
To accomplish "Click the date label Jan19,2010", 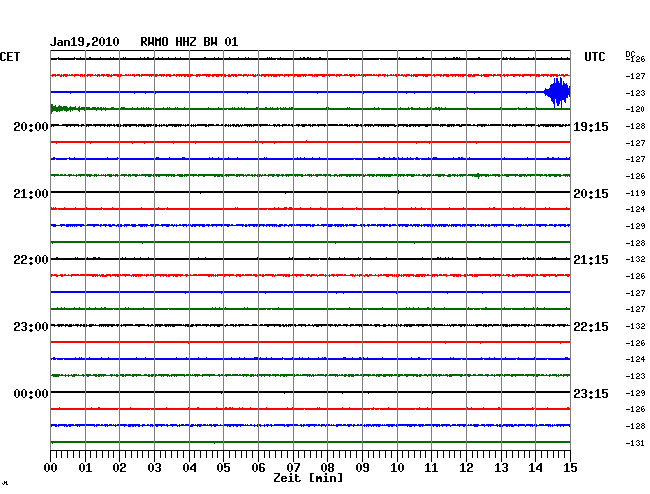I will click(x=85, y=42).
